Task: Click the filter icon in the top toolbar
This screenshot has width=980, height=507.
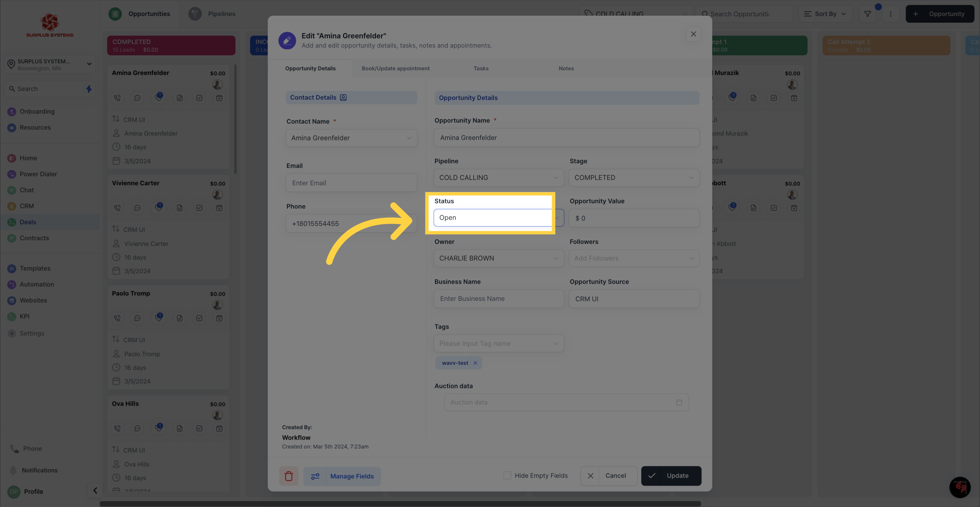Action: (868, 14)
